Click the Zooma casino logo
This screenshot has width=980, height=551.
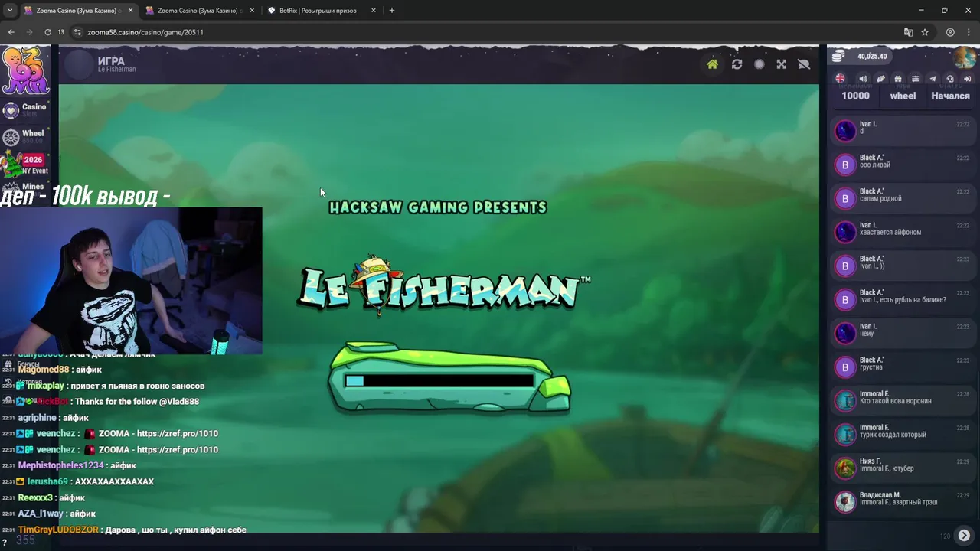[25, 70]
